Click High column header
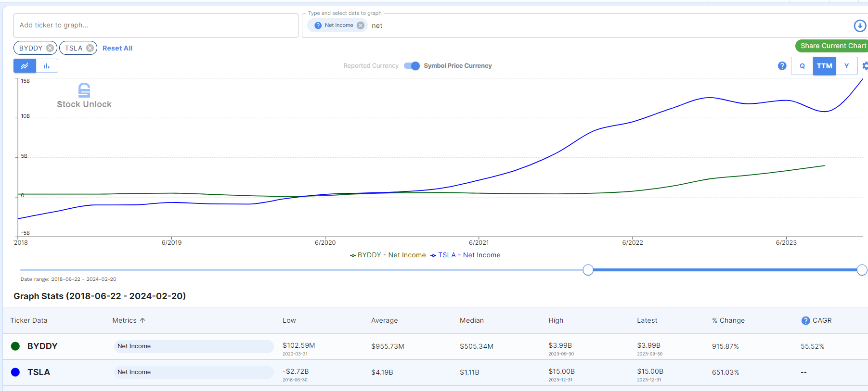The height and width of the screenshot is (391, 868). click(x=556, y=320)
